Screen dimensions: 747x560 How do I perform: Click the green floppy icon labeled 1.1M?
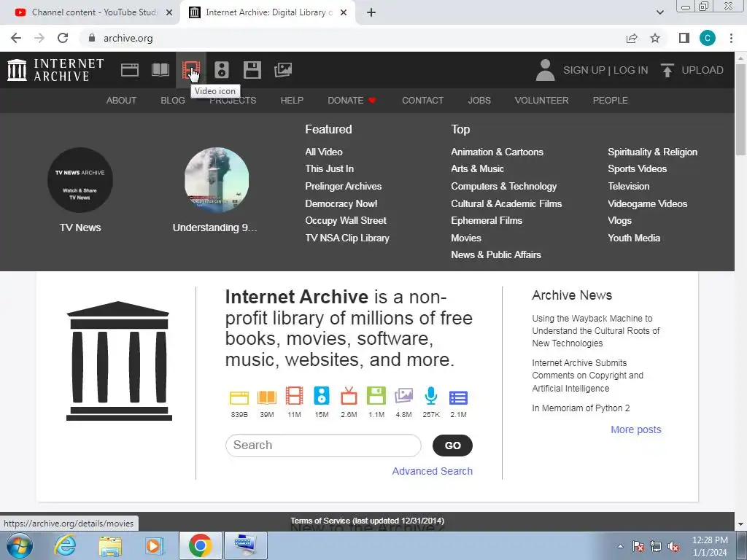[376, 396]
